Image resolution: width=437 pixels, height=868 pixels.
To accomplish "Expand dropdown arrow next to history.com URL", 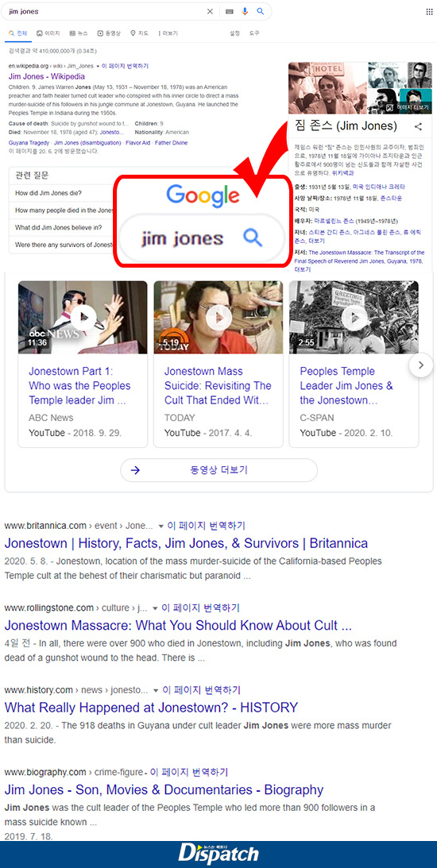I will [x=157, y=690].
